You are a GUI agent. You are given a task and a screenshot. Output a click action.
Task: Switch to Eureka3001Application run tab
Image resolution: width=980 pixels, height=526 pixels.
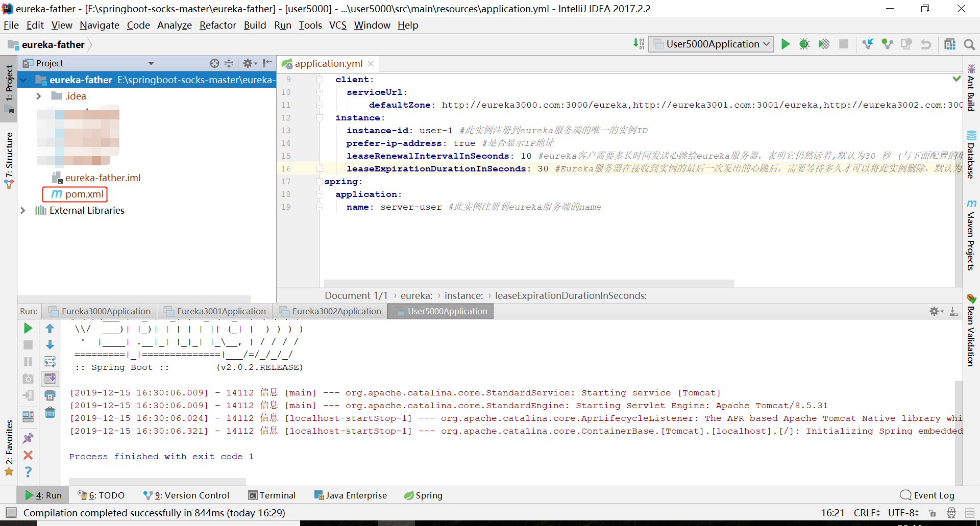coord(215,311)
